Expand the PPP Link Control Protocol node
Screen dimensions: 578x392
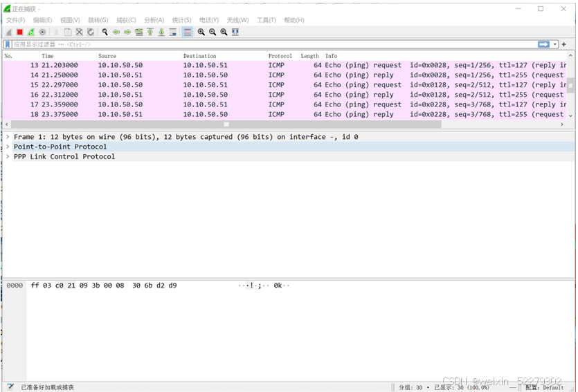coord(8,156)
